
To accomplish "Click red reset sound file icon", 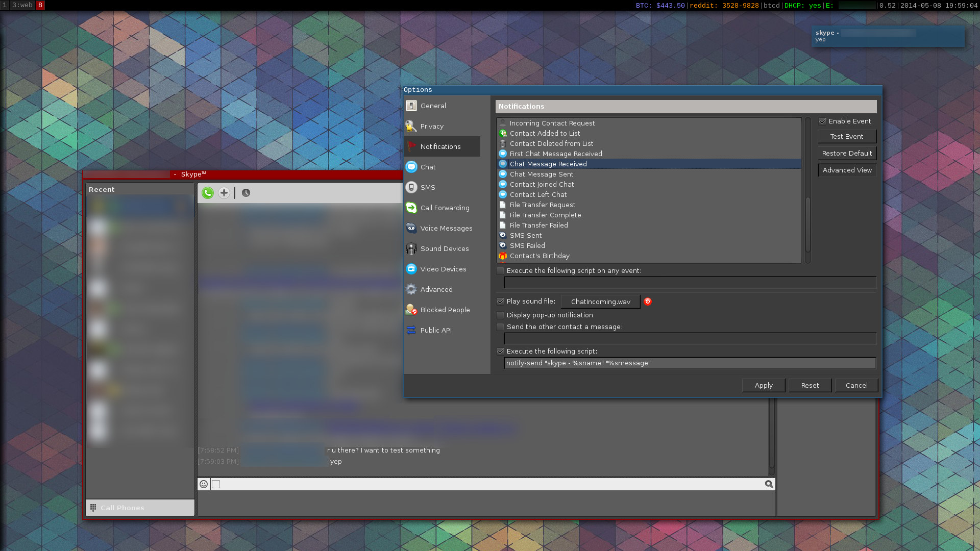I will tap(648, 302).
